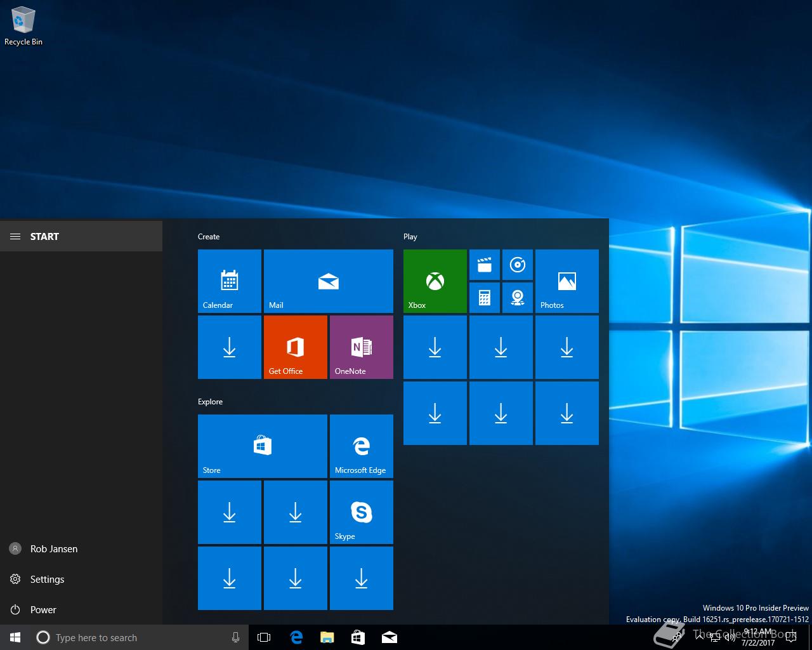Open the Groove Music small tile

[x=518, y=265]
